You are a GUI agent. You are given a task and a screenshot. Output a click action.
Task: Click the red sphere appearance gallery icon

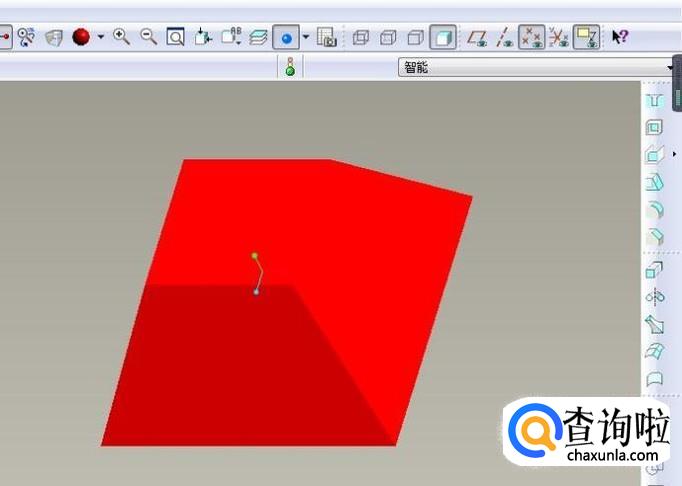click(x=81, y=37)
